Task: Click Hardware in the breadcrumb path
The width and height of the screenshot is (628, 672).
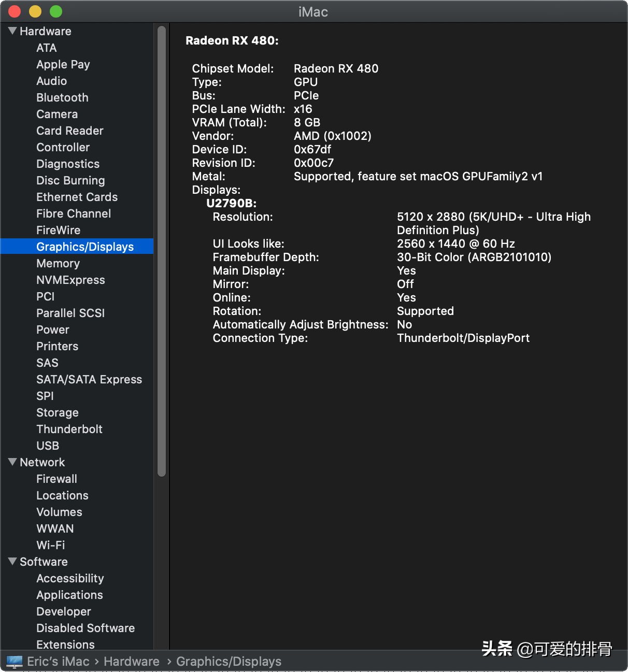Action: [132, 661]
